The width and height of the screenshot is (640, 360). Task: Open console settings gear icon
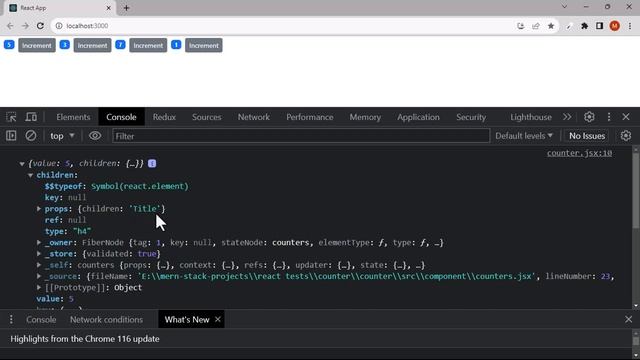tap(626, 136)
